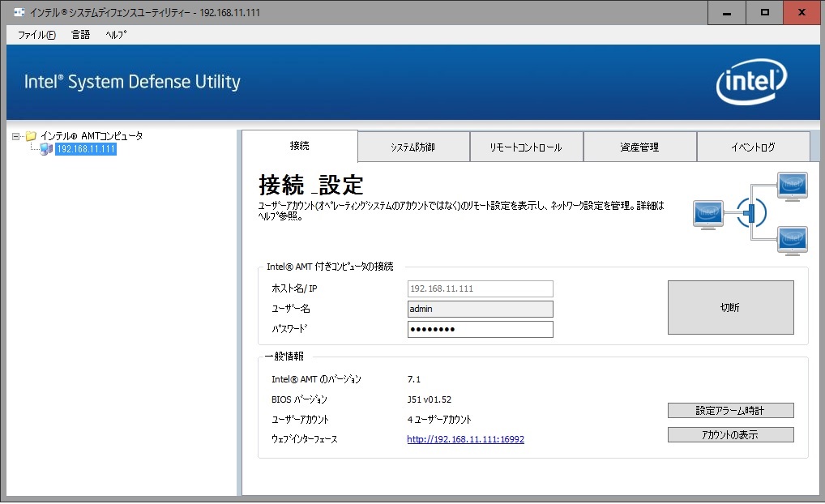Click the アカウントの表示 button
The height and width of the screenshot is (504, 825).
(x=731, y=434)
